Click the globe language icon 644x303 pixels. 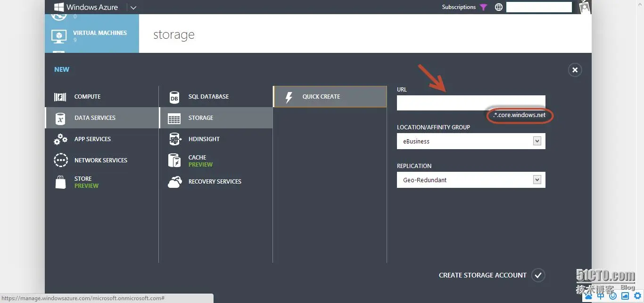(499, 7)
